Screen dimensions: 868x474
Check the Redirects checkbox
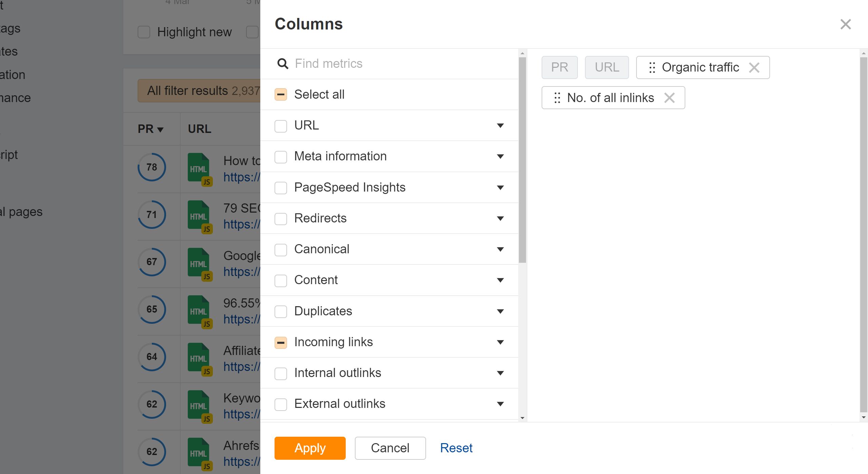coord(281,219)
